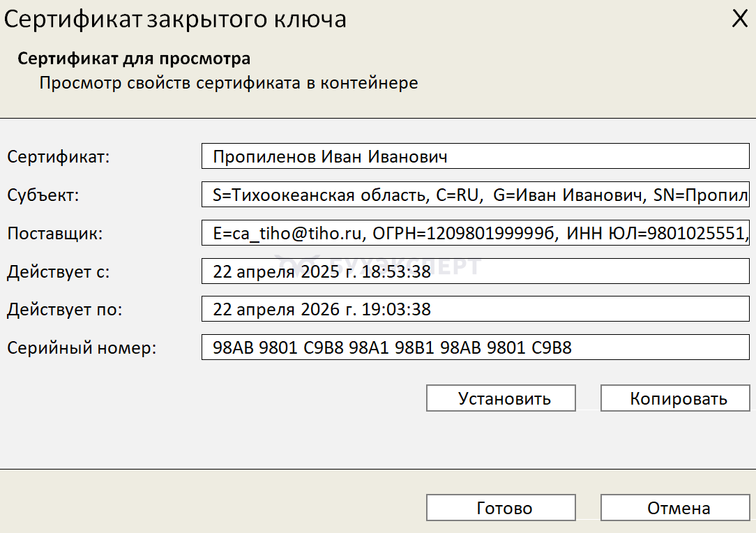
Task: Click the Сертификат для просмотра heading
Action: (134, 58)
